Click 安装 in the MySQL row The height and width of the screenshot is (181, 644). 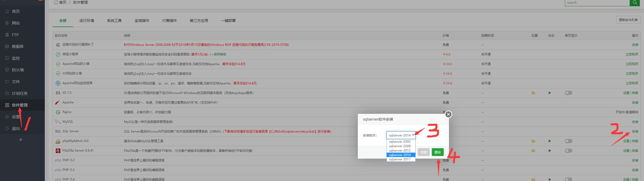pyautogui.click(x=635, y=122)
